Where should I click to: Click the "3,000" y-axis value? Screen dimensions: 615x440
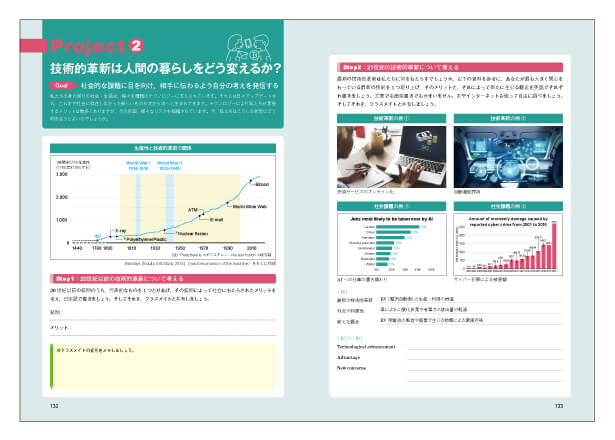point(62,174)
